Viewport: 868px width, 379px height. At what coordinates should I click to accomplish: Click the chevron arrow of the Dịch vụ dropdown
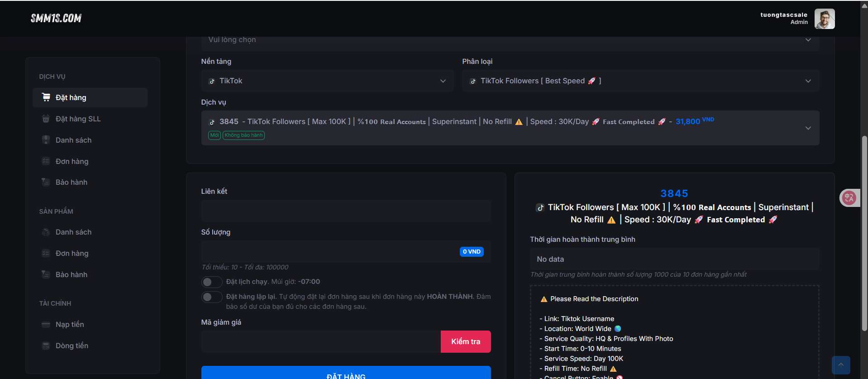pos(808,128)
